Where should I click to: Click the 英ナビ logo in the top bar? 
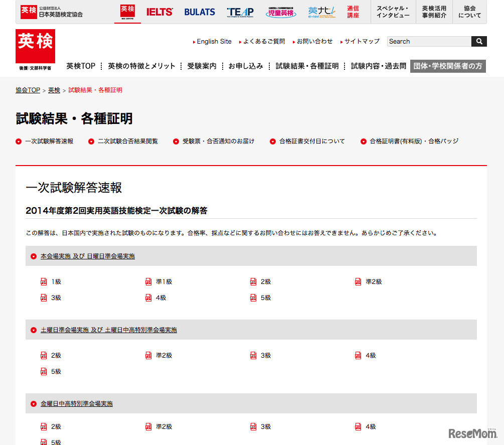(x=321, y=12)
